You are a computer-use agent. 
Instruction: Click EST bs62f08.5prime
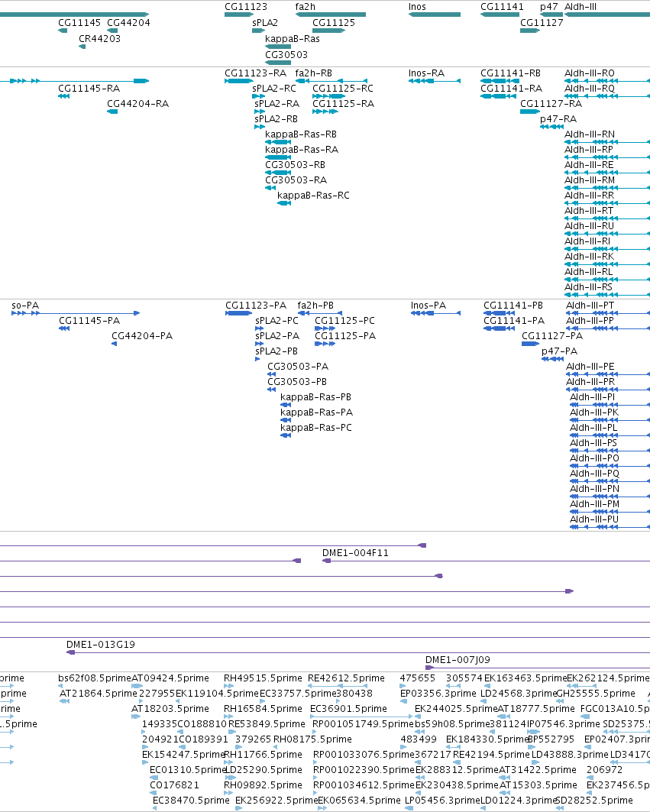click(94, 678)
